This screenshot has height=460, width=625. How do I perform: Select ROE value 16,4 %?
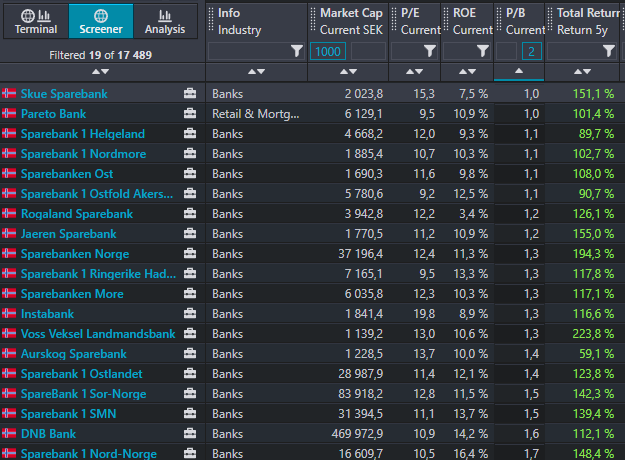[x=471, y=454]
